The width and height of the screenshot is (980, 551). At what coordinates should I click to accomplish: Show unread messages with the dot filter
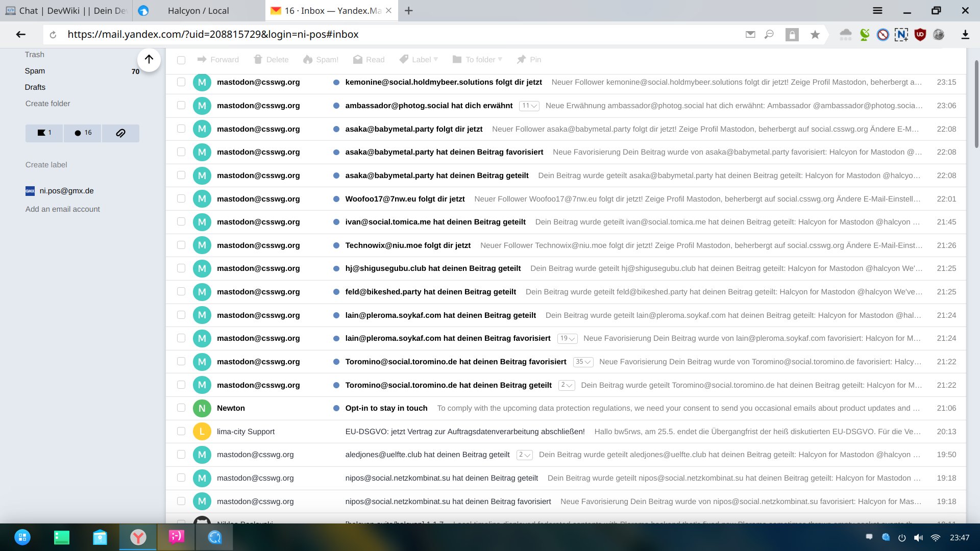[83, 133]
